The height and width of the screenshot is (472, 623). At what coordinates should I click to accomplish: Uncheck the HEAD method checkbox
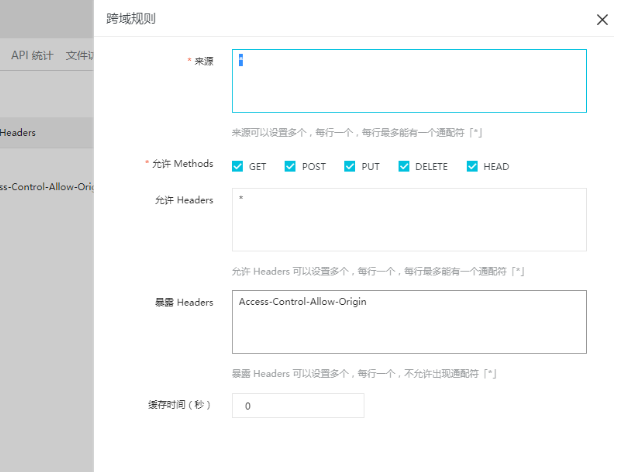pos(472,166)
